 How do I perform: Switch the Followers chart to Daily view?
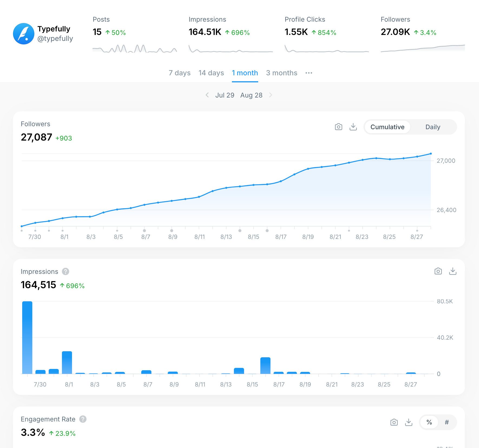pos(432,127)
